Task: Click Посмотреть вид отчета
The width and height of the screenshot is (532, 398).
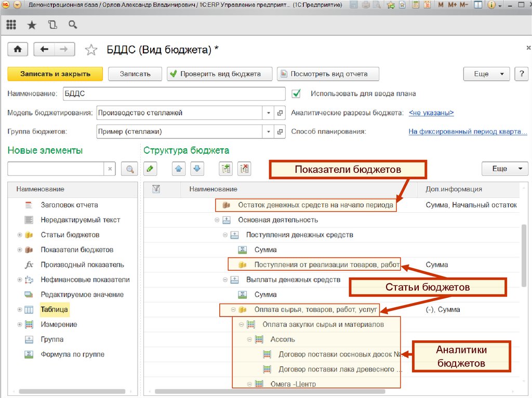Action: pyautogui.click(x=328, y=74)
